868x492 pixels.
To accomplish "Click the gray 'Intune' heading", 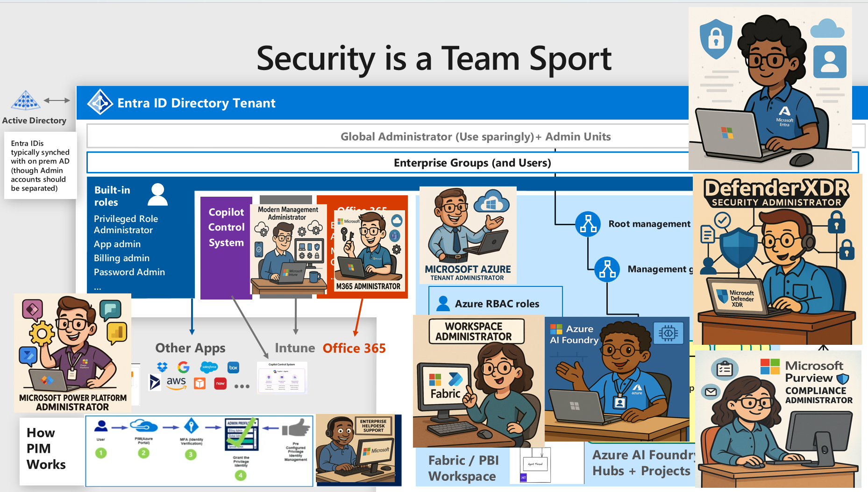I will (295, 348).
